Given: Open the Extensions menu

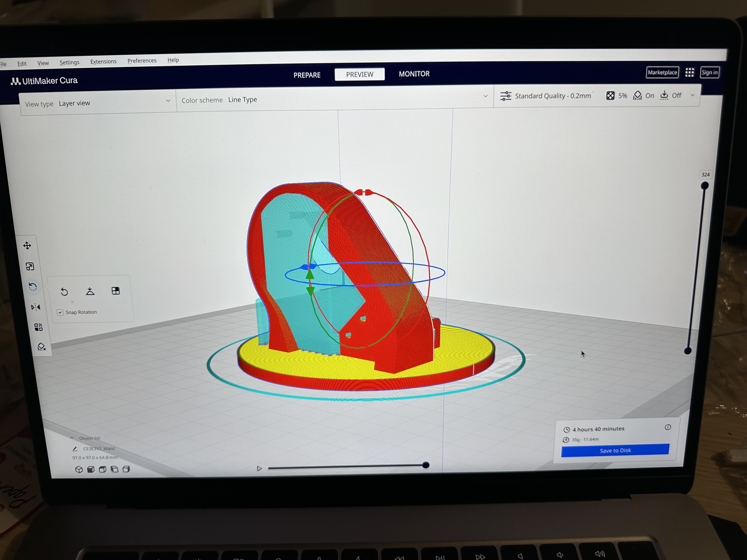Looking at the screenshot, I should click(103, 61).
